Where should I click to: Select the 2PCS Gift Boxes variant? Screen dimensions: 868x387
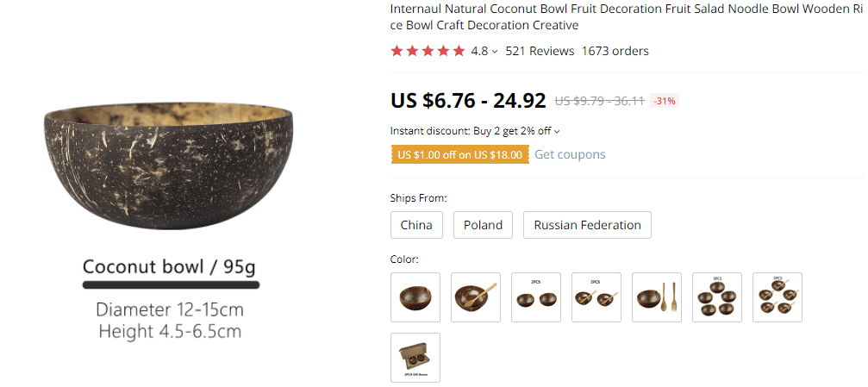click(x=415, y=357)
